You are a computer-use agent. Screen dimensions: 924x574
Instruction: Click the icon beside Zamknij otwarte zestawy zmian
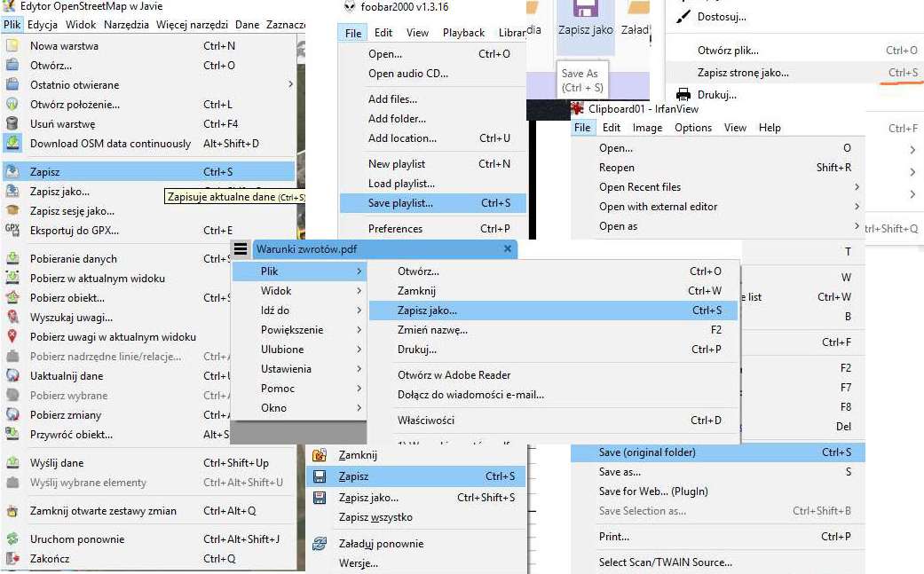coord(12,510)
